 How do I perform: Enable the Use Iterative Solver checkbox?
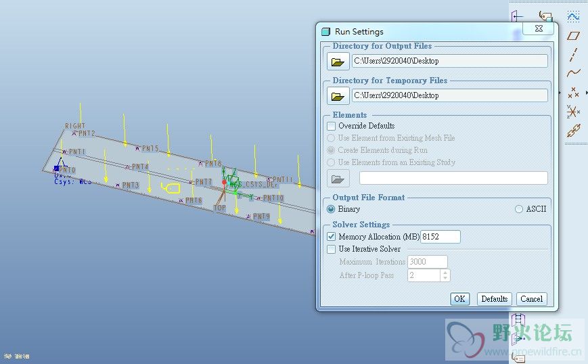pos(331,249)
